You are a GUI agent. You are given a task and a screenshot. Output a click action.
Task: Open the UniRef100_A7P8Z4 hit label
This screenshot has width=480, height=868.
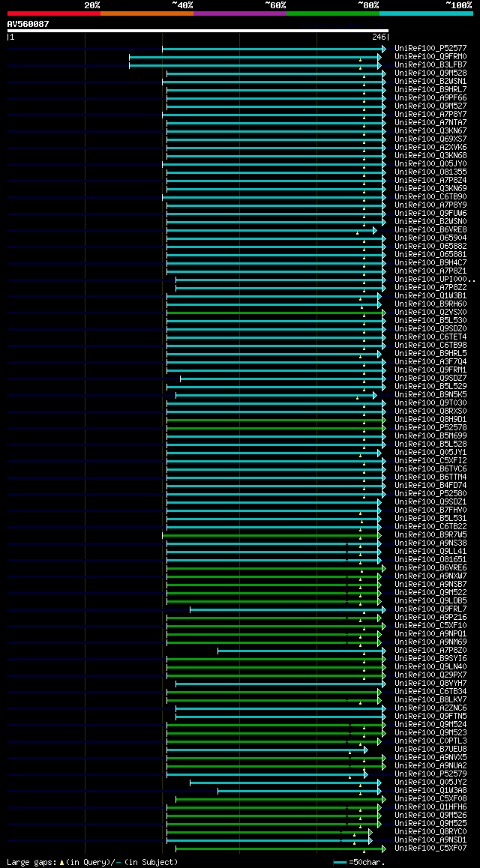[430, 180]
